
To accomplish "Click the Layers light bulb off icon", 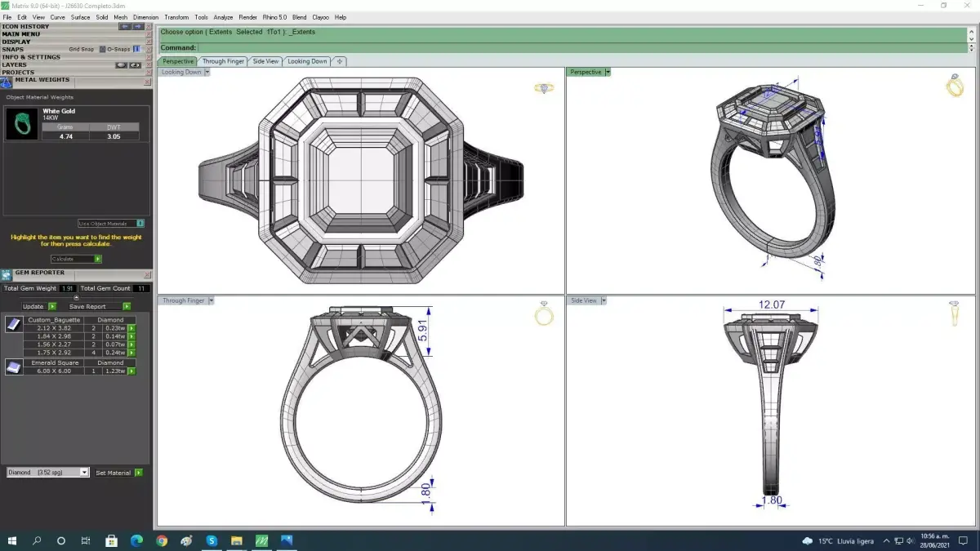I will point(121,64).
